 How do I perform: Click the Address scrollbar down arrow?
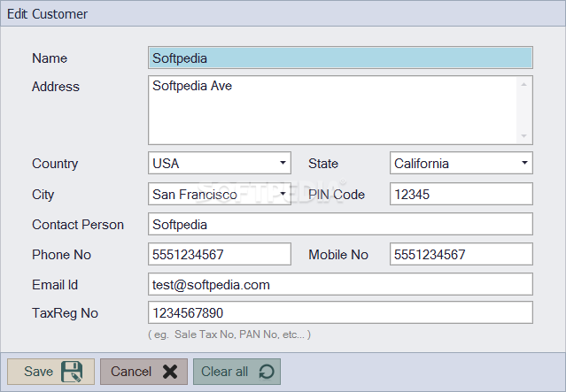click(x=524, y=135)
